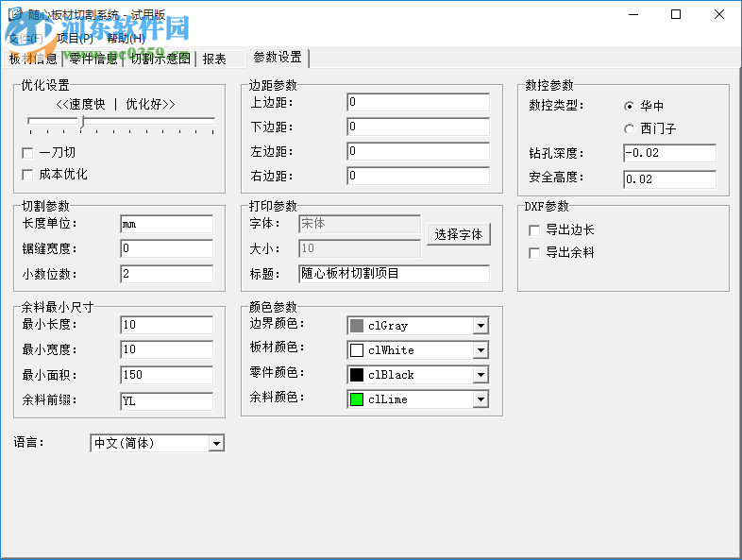Switch to the 零件信息 tab
The image size is (742, 560).
93,59
